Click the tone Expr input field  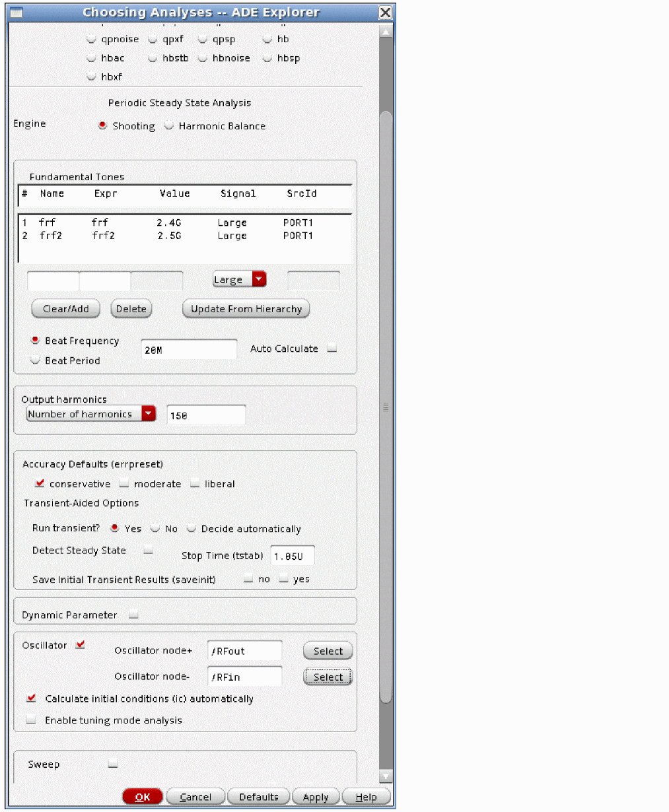tap(105, 281)
